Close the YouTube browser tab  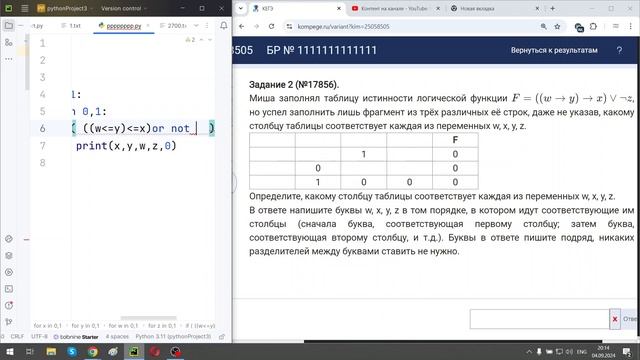click(438, 9)
